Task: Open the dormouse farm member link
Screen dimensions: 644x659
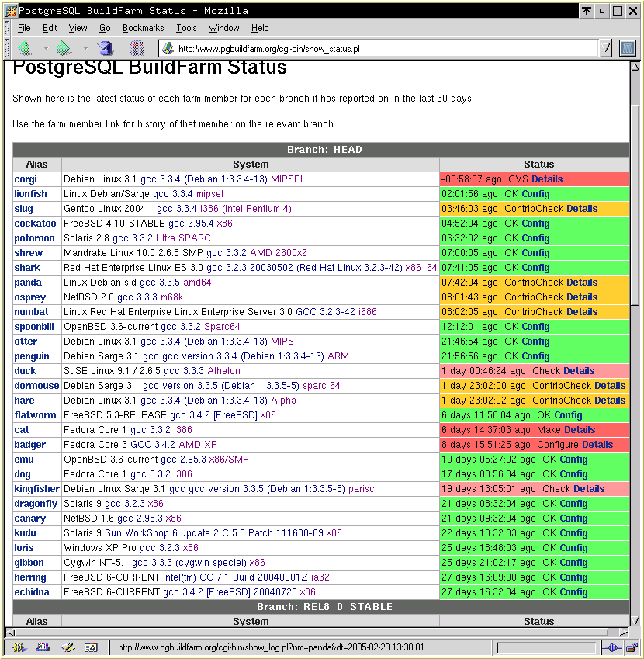Action: 36,386
